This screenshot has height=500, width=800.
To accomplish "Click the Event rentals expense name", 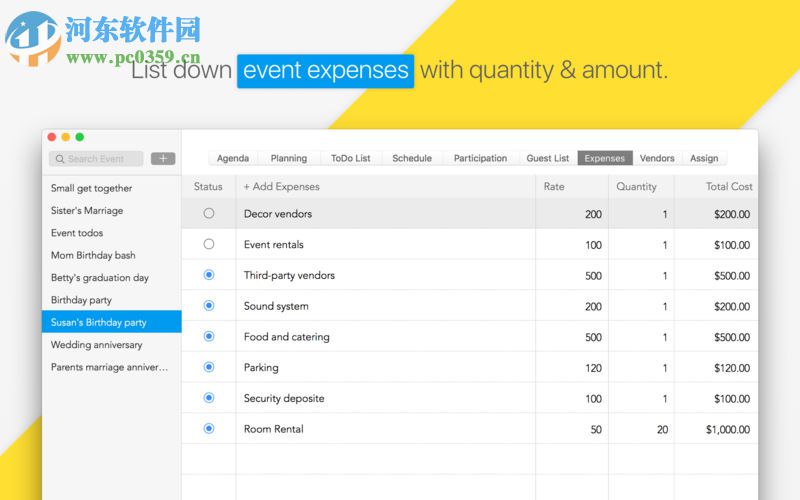I will [x=273, y=244].
